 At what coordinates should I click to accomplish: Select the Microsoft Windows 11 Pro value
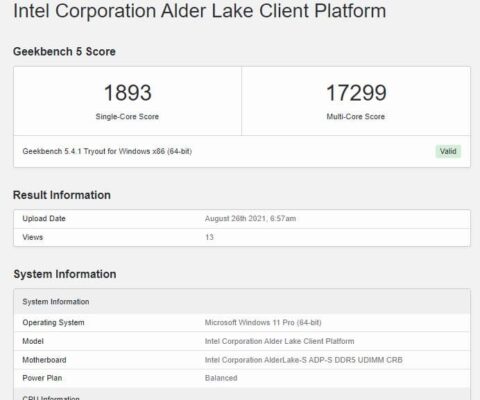263,323
